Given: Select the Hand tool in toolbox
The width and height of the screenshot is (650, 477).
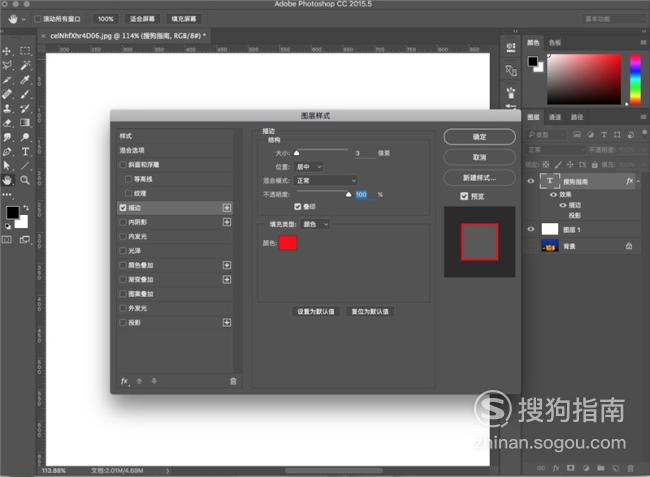Looking at the screenshot, I should click(7, 180).
